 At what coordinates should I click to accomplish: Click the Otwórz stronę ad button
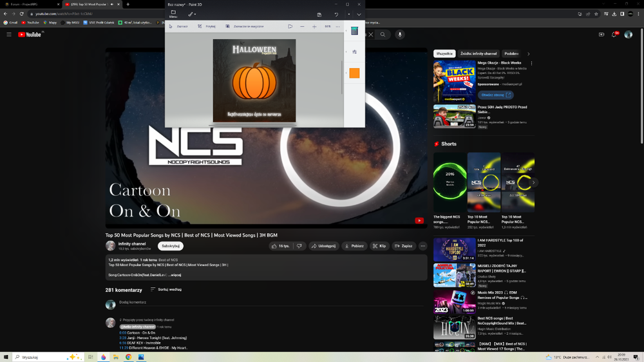coord(496,95)
